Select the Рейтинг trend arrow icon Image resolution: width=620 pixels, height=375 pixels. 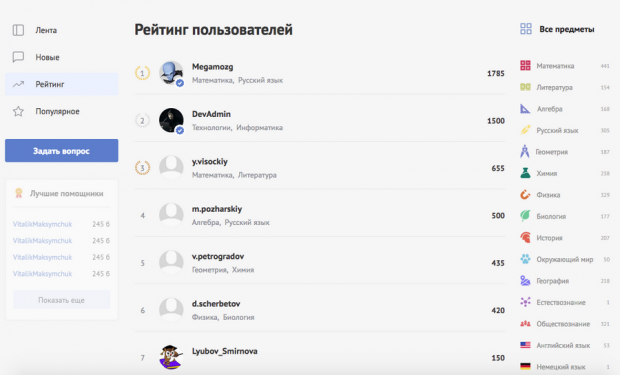[18, 84]
